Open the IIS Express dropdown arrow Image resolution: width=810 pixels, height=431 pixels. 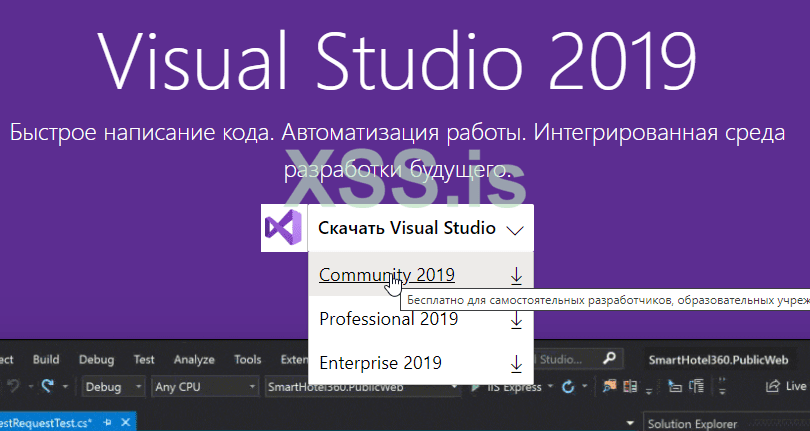click(x=550, y=387)
